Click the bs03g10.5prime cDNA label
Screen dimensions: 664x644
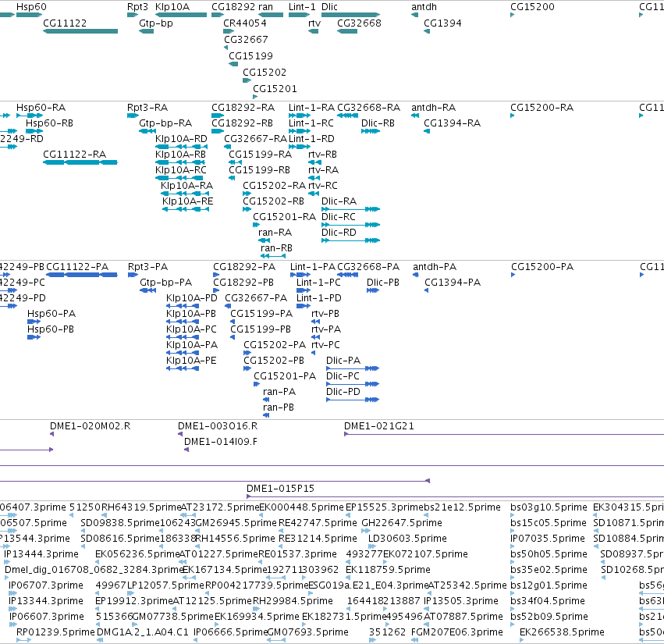click(x=549, y=507)
